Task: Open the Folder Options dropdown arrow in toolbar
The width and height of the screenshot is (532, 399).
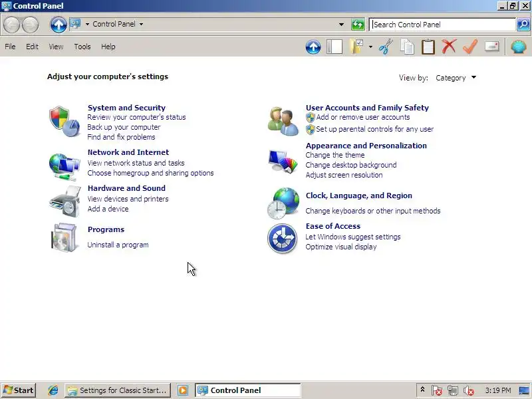Action: coord(370,47)
